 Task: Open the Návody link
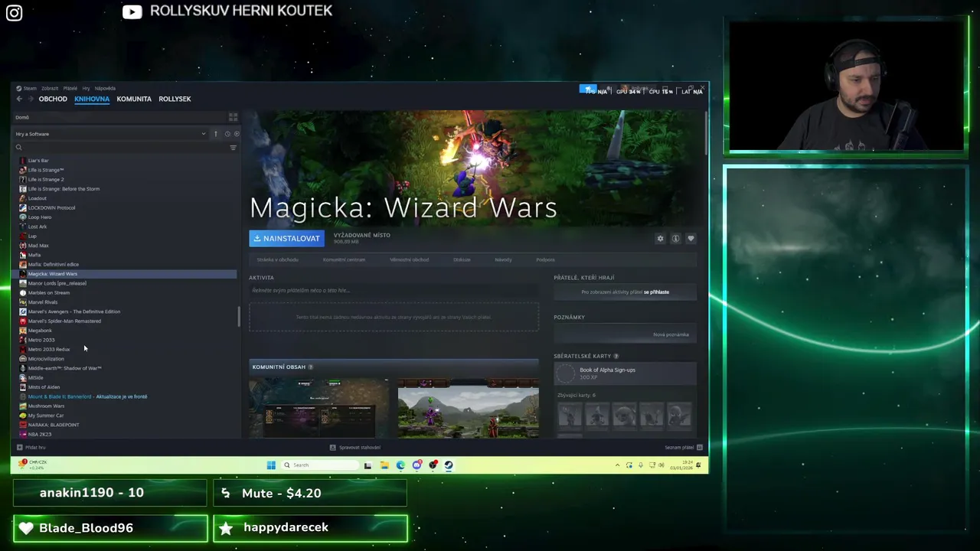503,259
